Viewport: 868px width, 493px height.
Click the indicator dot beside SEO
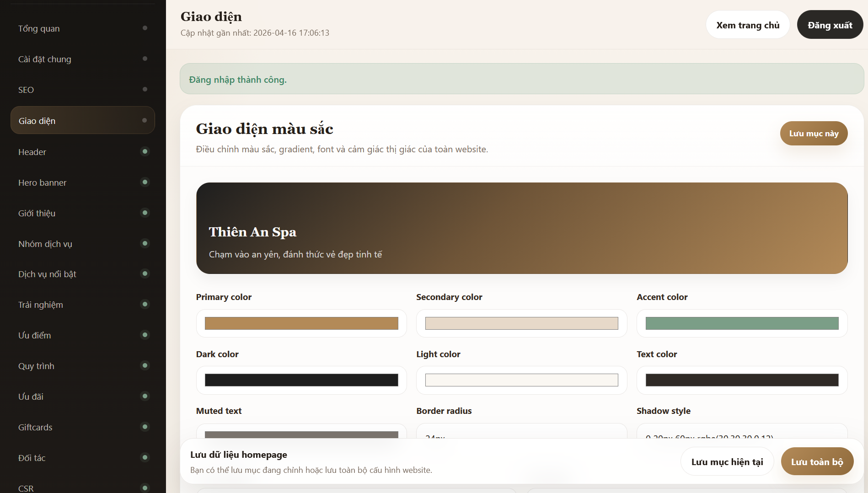pos(145,89)
